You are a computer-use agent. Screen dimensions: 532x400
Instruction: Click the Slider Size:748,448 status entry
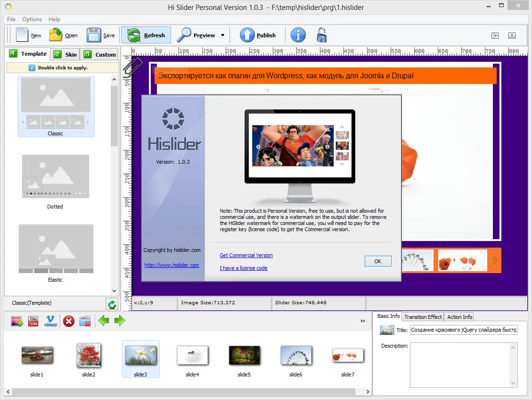tap(301, 302)
